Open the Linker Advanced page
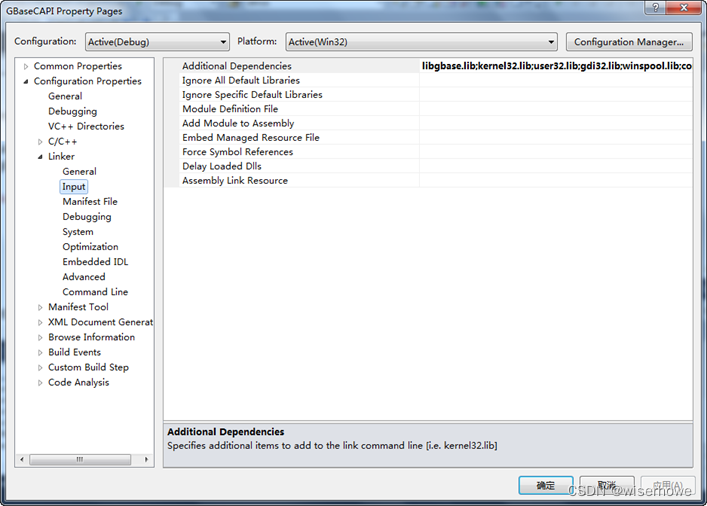Screen dimensions: 707x506 [83, 277]
